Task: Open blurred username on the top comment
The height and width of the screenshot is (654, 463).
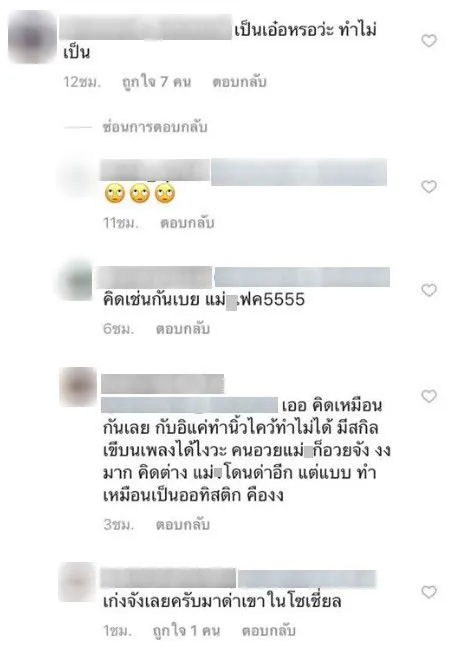Action: pyautogui.click(x=145, y=27)
